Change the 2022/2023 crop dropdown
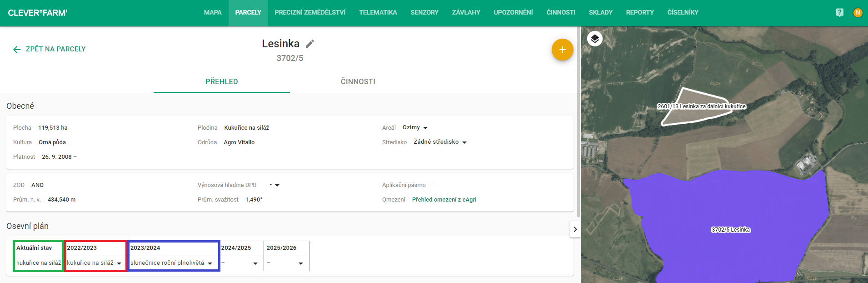Screen dimensions: 868x283 point(95,263)
